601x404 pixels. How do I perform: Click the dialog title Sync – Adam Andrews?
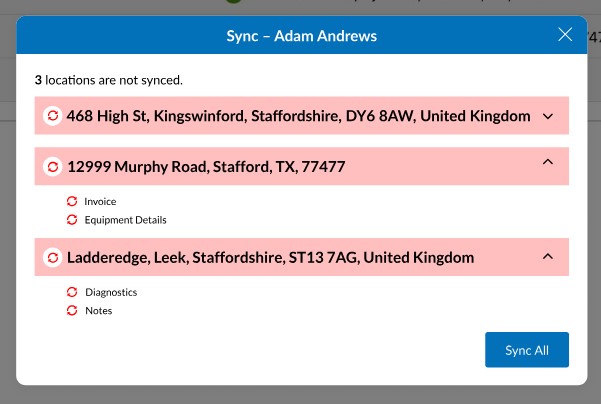coord(301,37)
